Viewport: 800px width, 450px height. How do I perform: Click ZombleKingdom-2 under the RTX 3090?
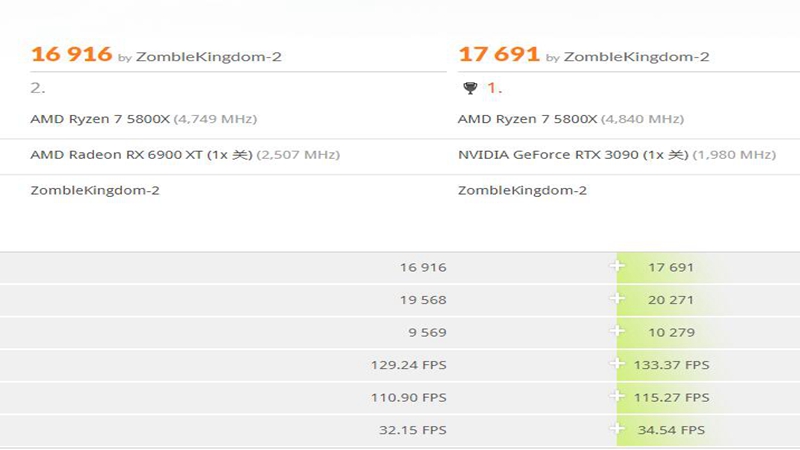pos(522,190)
